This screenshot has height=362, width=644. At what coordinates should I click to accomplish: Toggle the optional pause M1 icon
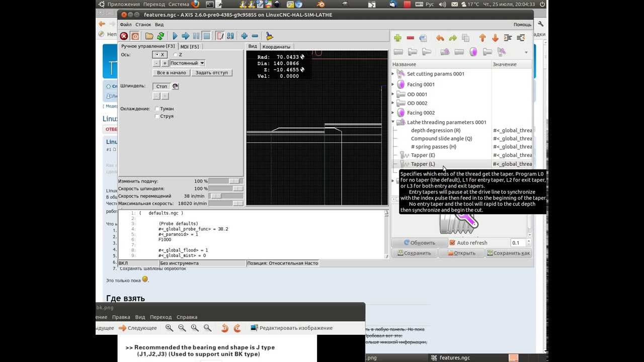click(x=230, y=36)
